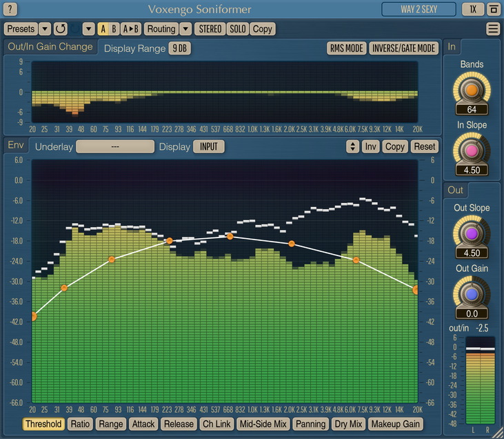Toggle INVERSE/GATE MODE
Screen dimensions: 504x439
coord(404,48)
